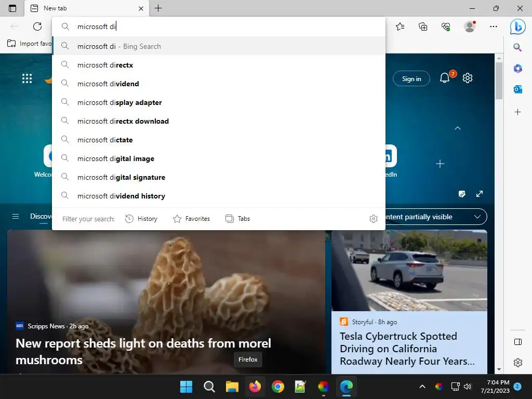Filter search by Favorites

[191, 219]
